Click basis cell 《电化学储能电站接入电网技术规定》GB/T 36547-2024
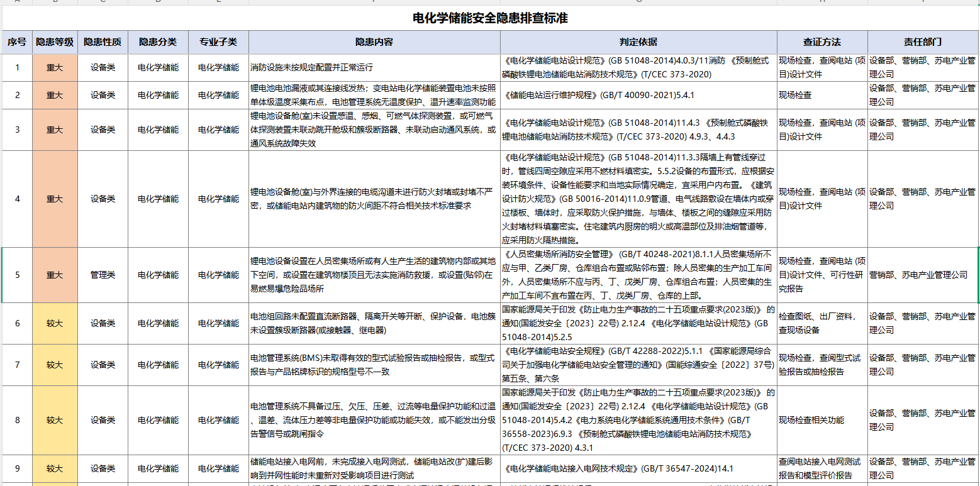This screenshot has width=980, height=486. point(638,468)
